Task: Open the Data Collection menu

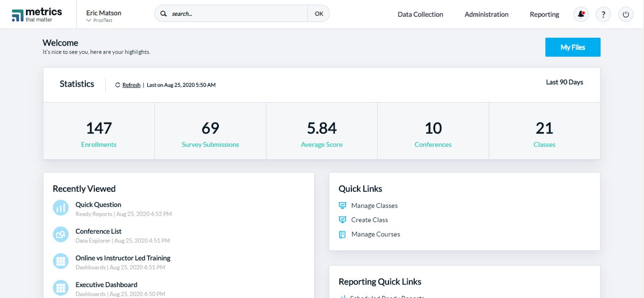Action: tap(420, 15)
